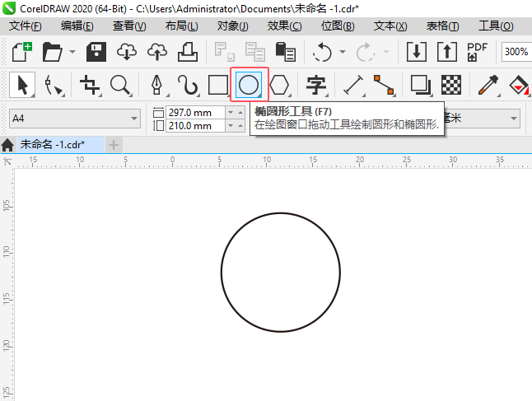The height and width of the screenshot is (401, 532).
Task: Print the document icon
Action: [188, 52]
